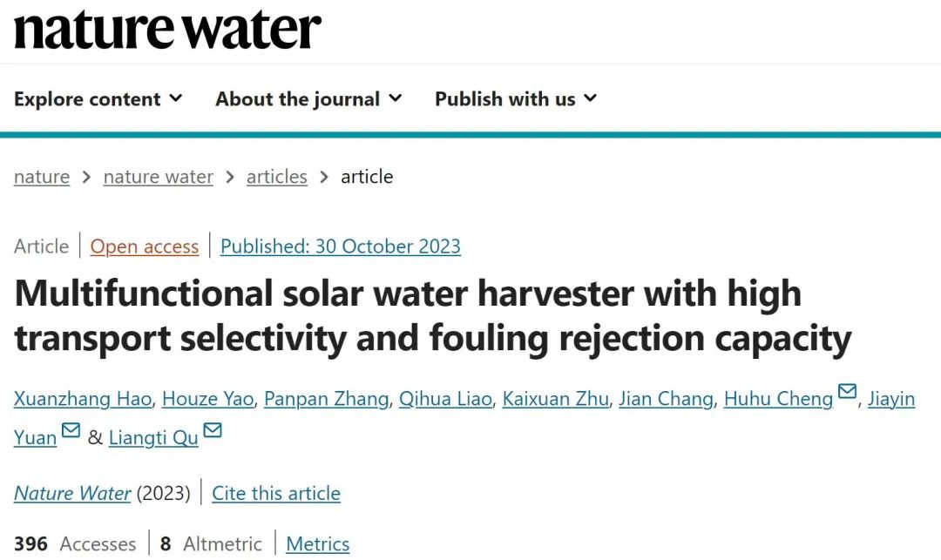Click the Nature Water journal citation link
The image size is (941, 560).
[72, 493]
